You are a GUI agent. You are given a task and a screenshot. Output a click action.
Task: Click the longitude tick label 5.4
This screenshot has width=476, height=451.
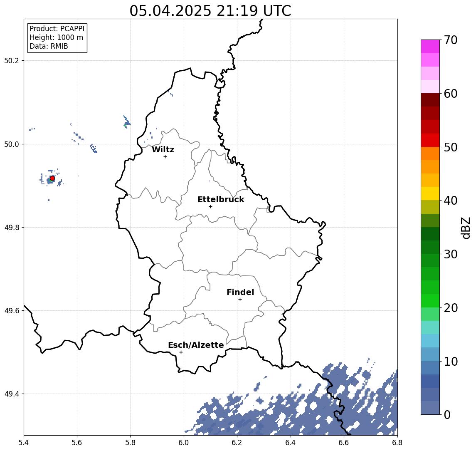point(24,443)
